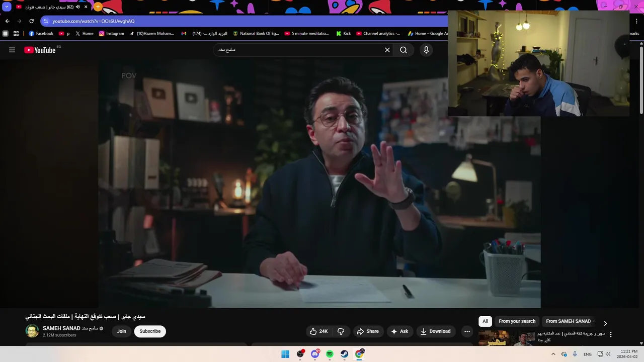Screen dimensions: 644x362
Task: Open the 5 minute meditation bookmark
Action: pos(306,34)
